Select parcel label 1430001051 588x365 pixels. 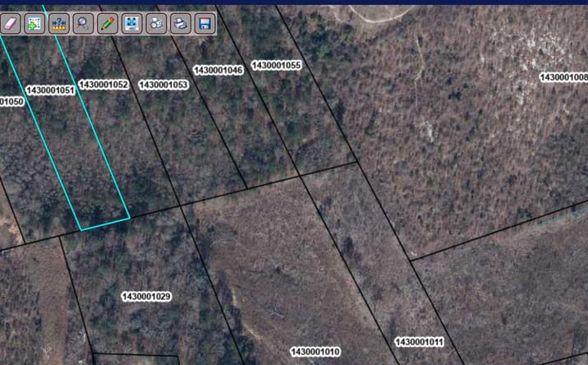(x=50, y=90)
